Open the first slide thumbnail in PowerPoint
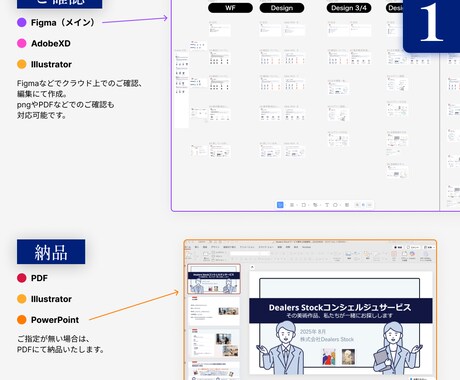The image size is (460, 380). coord(214,279)
